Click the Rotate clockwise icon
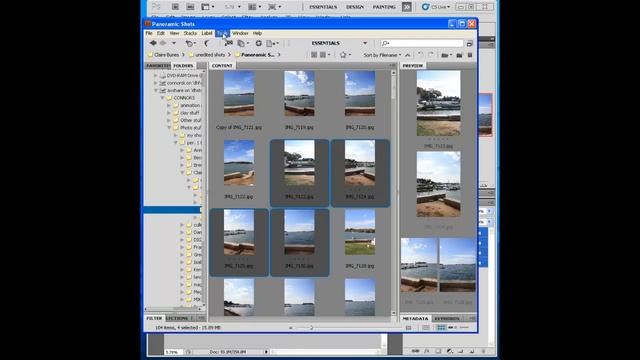Screen dimensions: 640x360 tap(431, 55)
